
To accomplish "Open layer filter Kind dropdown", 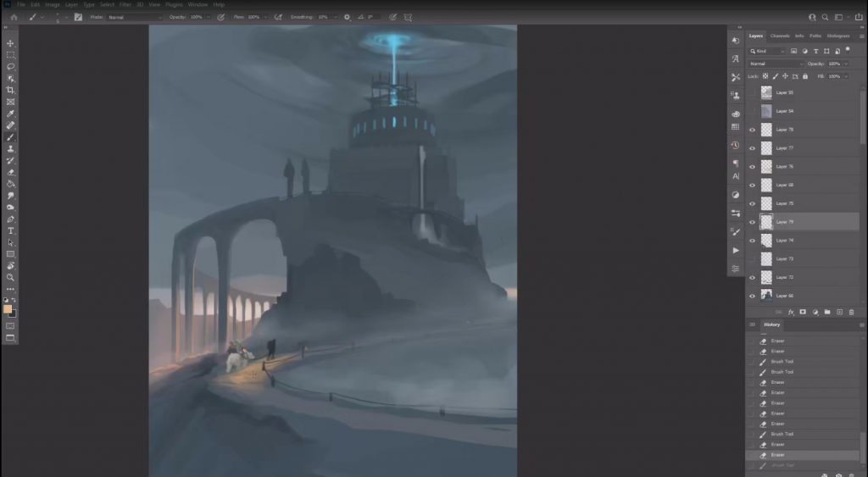I will point(767,51).
